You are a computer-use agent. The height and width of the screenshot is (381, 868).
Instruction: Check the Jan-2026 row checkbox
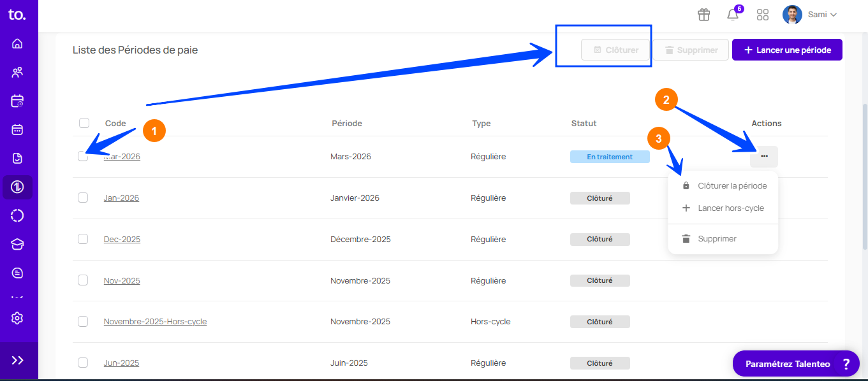(83, 198)
